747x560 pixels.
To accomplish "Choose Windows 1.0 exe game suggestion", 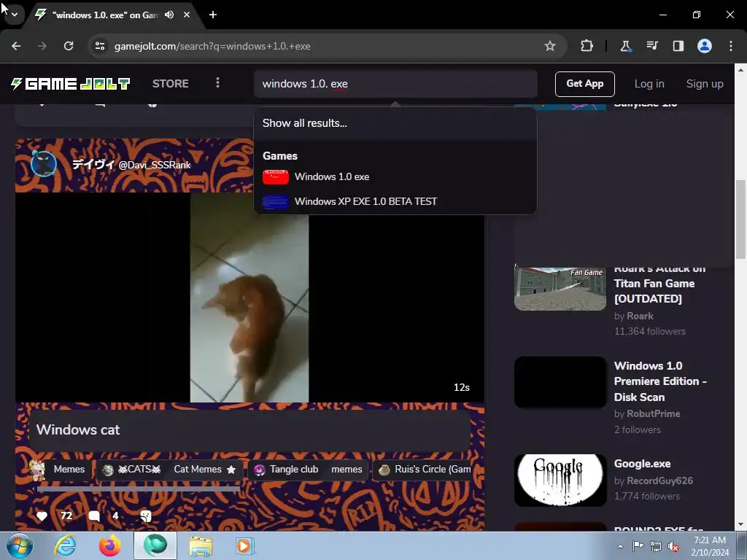I will pyautogui.click(x=395, y=176).
